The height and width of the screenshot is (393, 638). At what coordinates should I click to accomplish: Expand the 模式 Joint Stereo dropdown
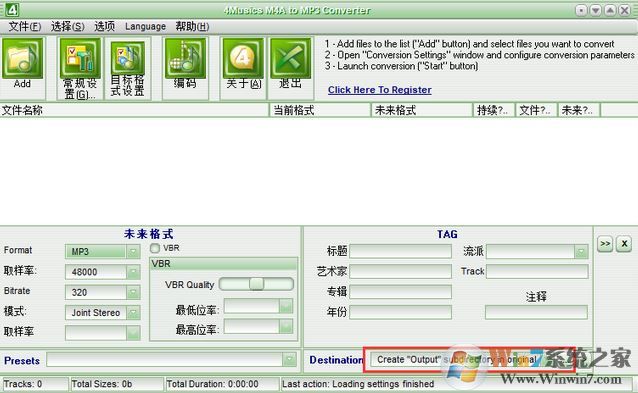133,313
